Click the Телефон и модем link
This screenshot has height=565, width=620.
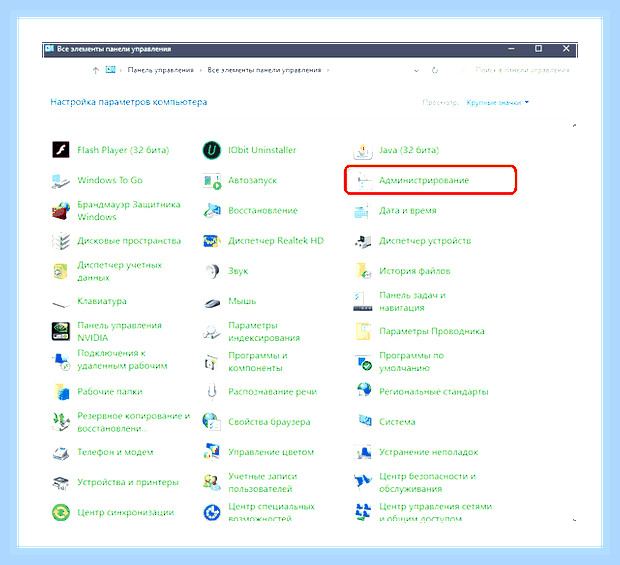[115, 452]
